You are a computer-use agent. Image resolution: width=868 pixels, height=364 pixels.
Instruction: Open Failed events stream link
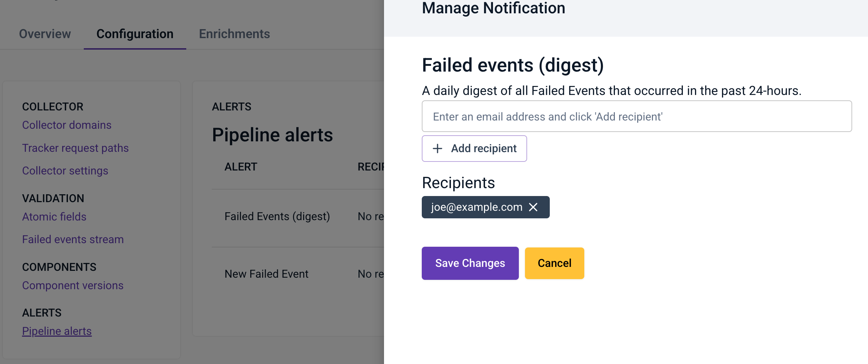73,240
